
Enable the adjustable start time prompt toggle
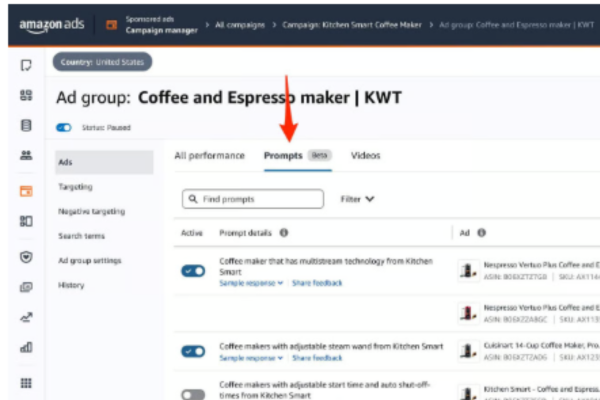[193, 395]
